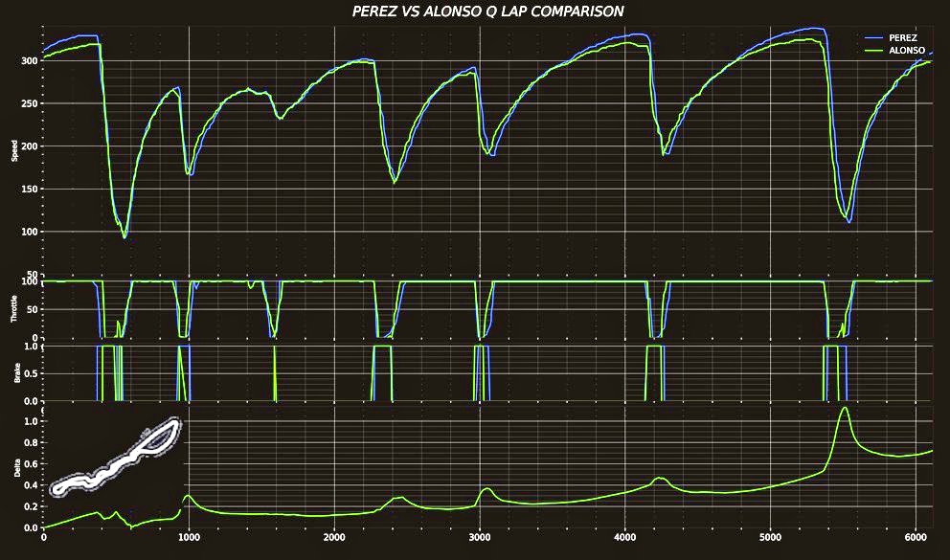The height and width of the screenshot is (560, 950).
Task: Click the 2000 distance axis tick label
Action: point(334,538)
